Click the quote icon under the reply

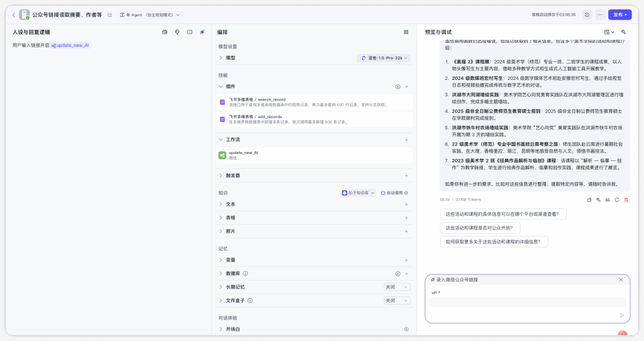tap(608, 199)
